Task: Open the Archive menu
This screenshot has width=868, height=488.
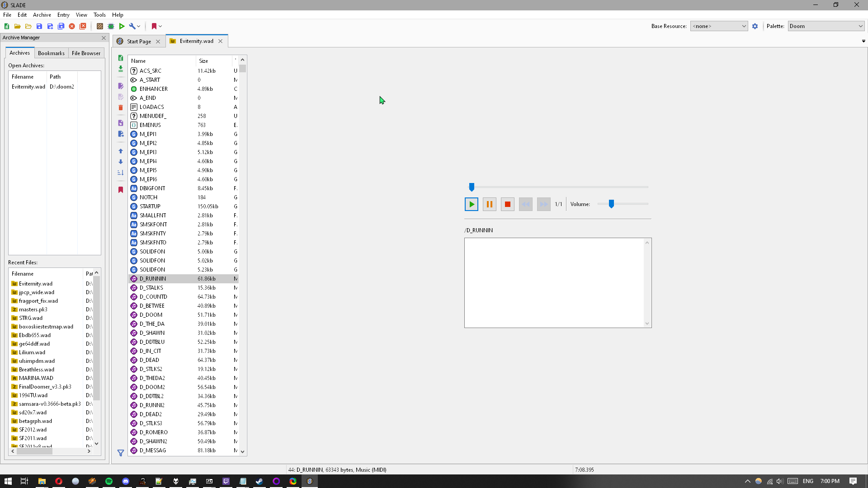Action: pyautogui.click(x=42, y=14)
